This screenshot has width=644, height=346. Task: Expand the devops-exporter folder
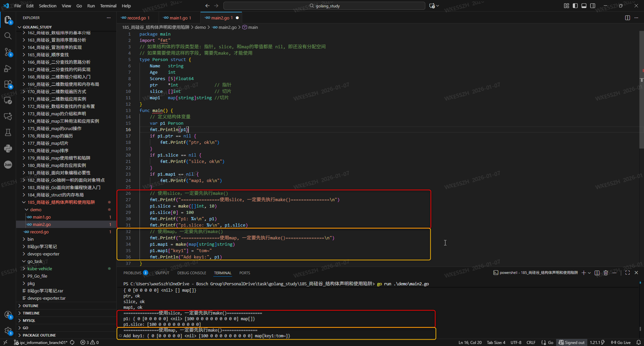pos(66,254)
